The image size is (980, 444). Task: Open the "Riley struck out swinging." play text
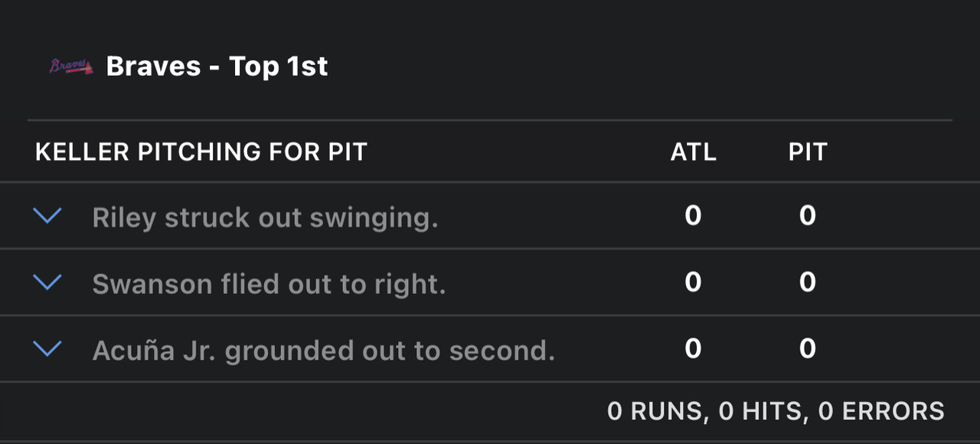pyautogui.click(x=265, y=217)
